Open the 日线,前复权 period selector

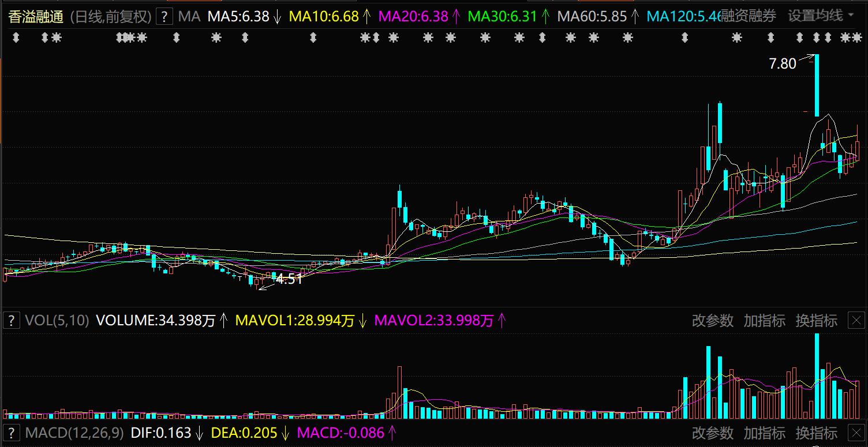(x=111, y=16)
